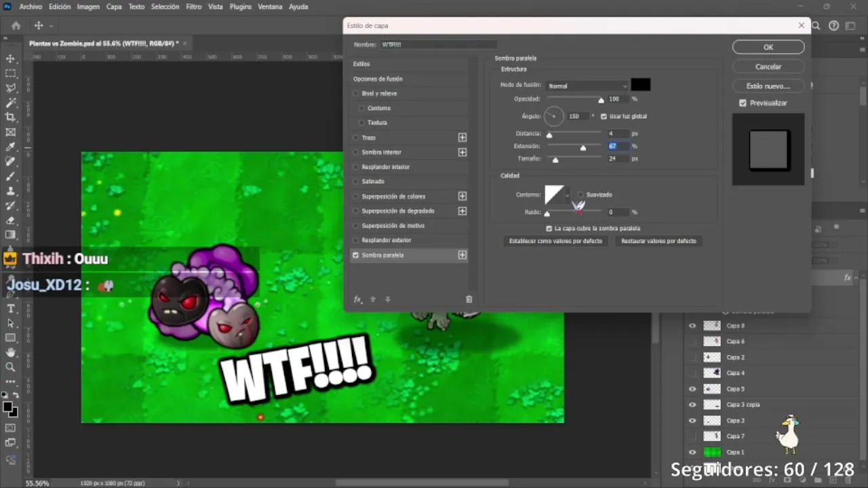Image resolution: width=868 pixels, height=488 pixels.
Task: Enable the Sombra interior checkbox
Action: click(356, 152)
